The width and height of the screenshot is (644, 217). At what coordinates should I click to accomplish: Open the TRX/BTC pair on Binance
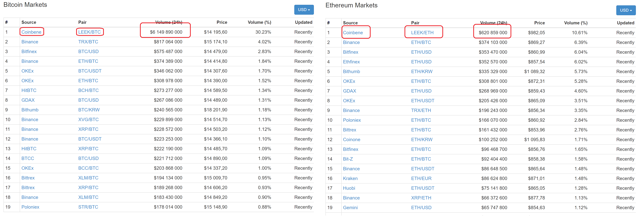tap(88, 42)
